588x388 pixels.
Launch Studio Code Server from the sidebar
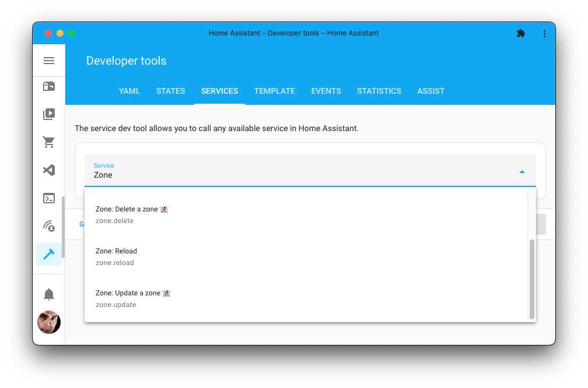click(49, 170)
